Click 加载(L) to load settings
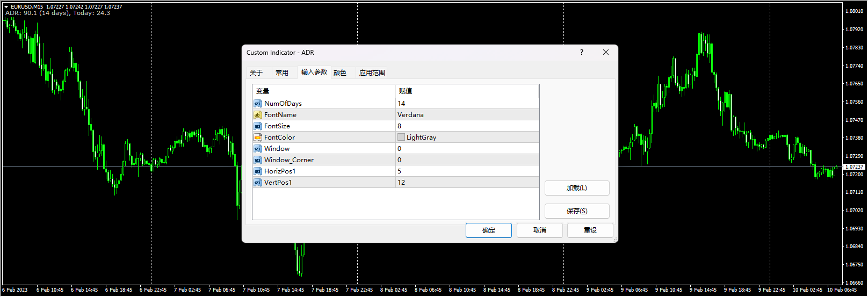The height and width of the screenshot is (297, 868). [576, 188]
